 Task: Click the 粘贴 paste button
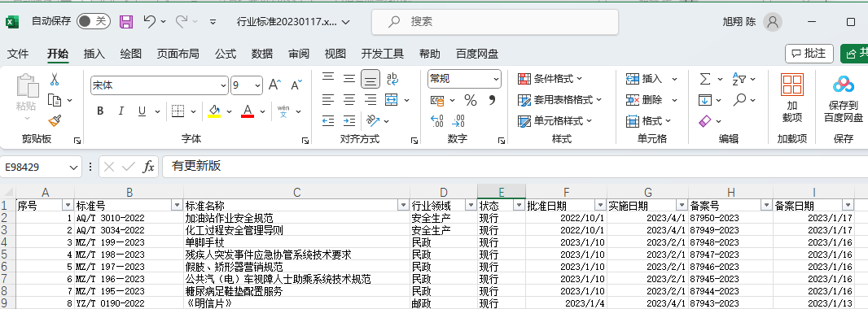[26, 98]
